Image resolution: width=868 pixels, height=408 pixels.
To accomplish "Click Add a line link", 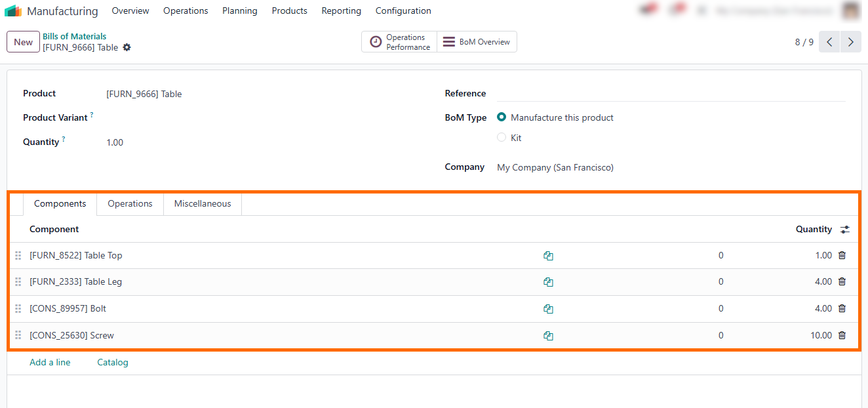I will [x=50, y=362].
